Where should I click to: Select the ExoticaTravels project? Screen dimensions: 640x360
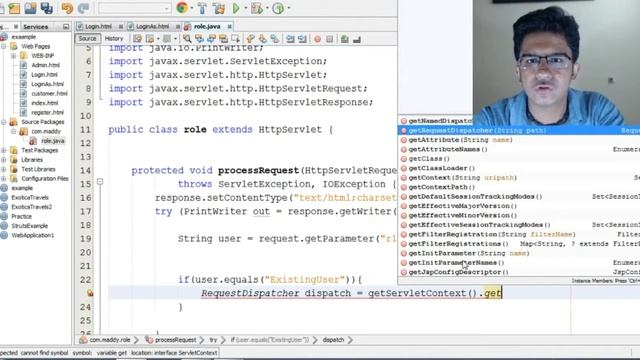[30, 198]
